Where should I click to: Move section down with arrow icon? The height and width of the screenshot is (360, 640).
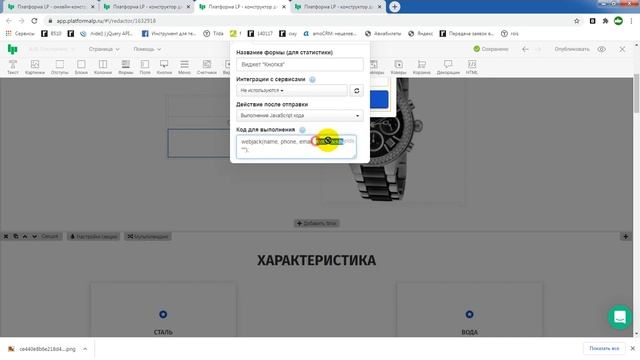[34, 236]
